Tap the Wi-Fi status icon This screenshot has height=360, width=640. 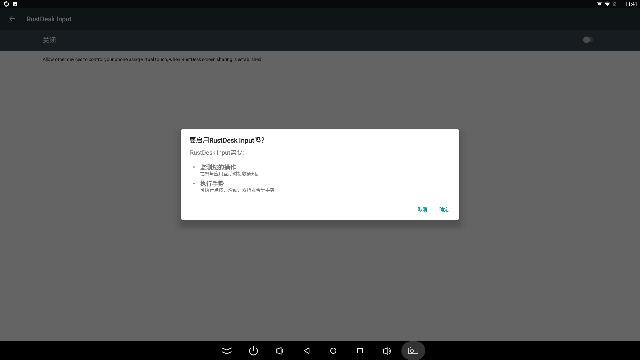click(x=607, y=4)
